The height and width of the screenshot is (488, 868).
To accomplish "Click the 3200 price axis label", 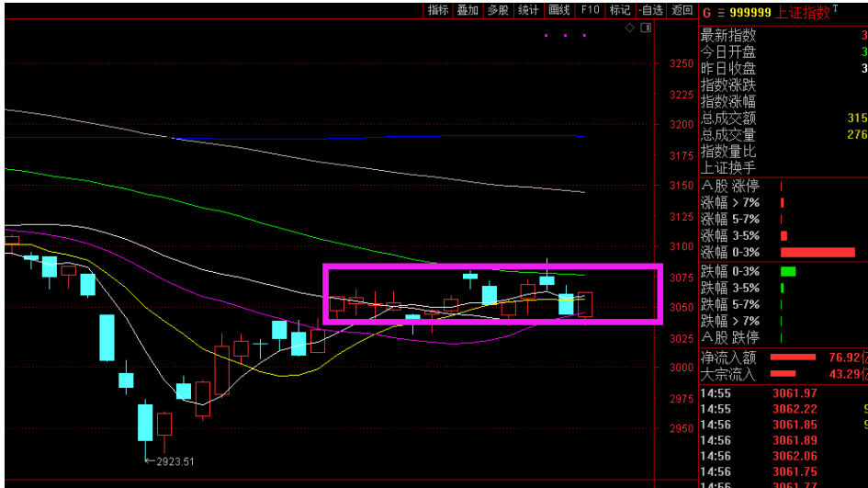I will [x=682, y=125].
